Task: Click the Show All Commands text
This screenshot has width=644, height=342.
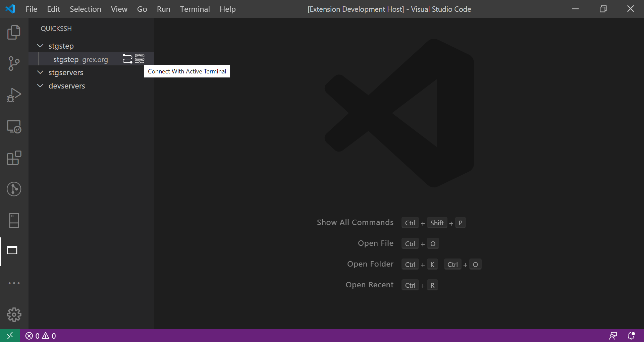Action: [355, 222]
